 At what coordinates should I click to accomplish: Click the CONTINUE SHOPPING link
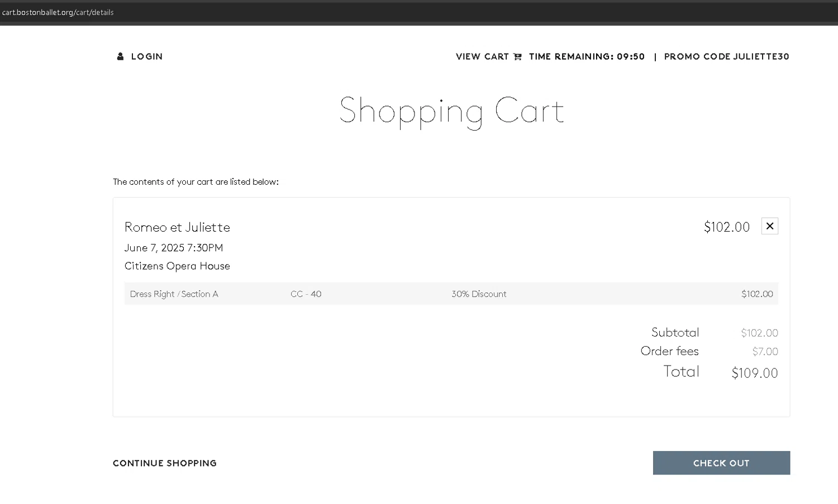pyautogui.click(x=165, y=463)
